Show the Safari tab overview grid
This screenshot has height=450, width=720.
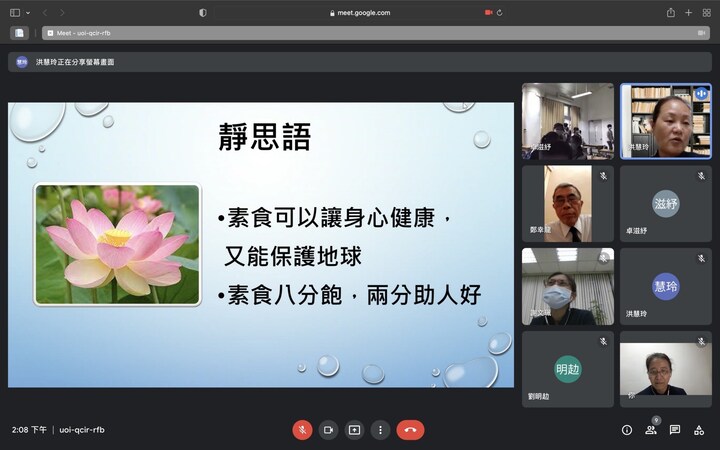[x=706, y=13]
